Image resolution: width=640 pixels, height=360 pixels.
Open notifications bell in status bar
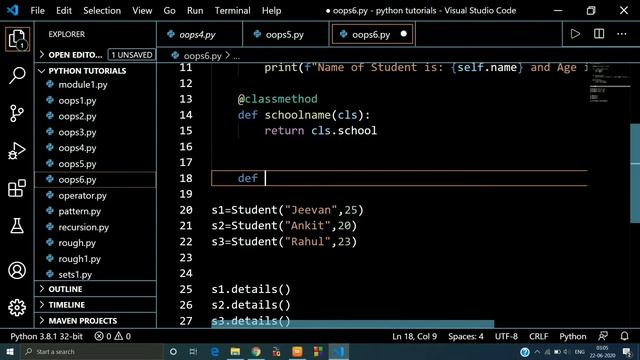point(624,336)
